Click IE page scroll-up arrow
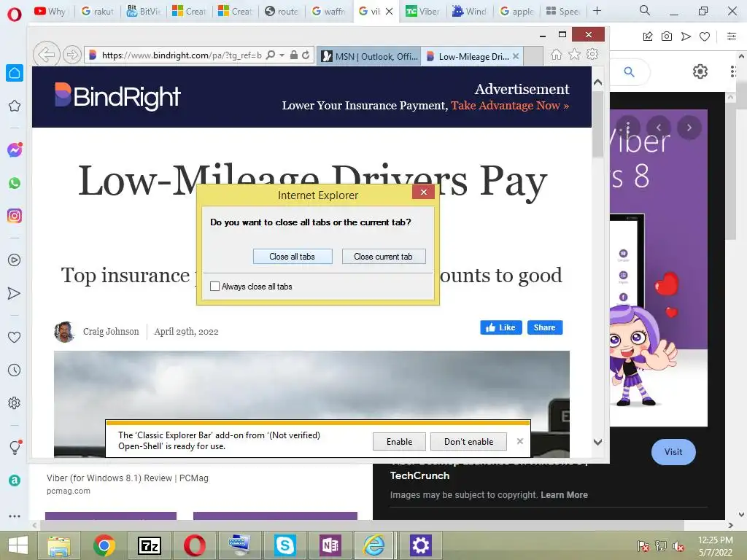The width and height of the screenshot is (747, 560). [x=598, y=82]
